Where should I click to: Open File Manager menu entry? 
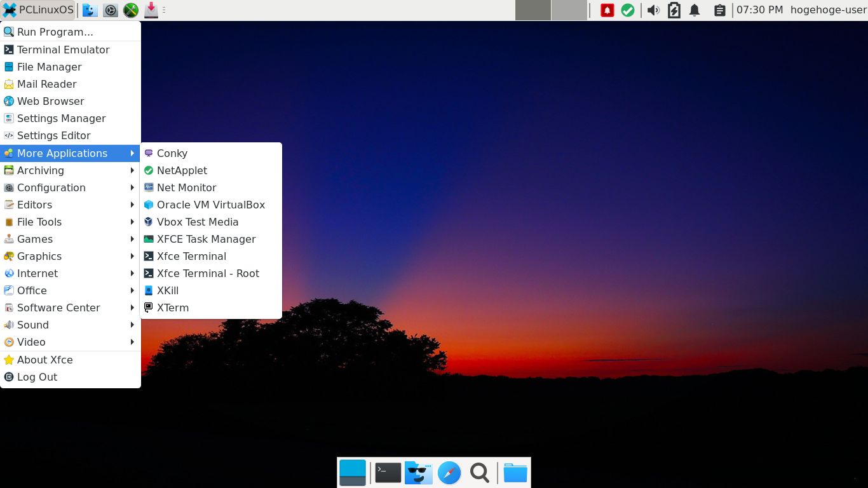point(71,67)
